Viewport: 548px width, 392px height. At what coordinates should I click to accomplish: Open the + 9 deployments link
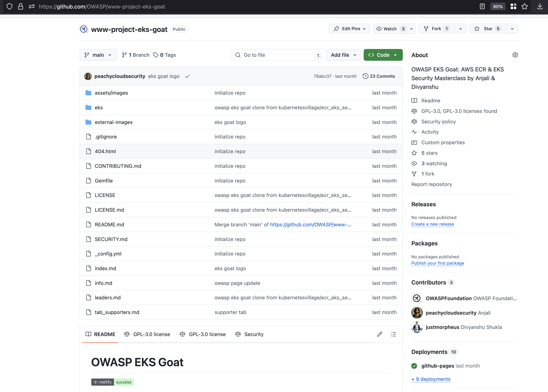(431, 379)
